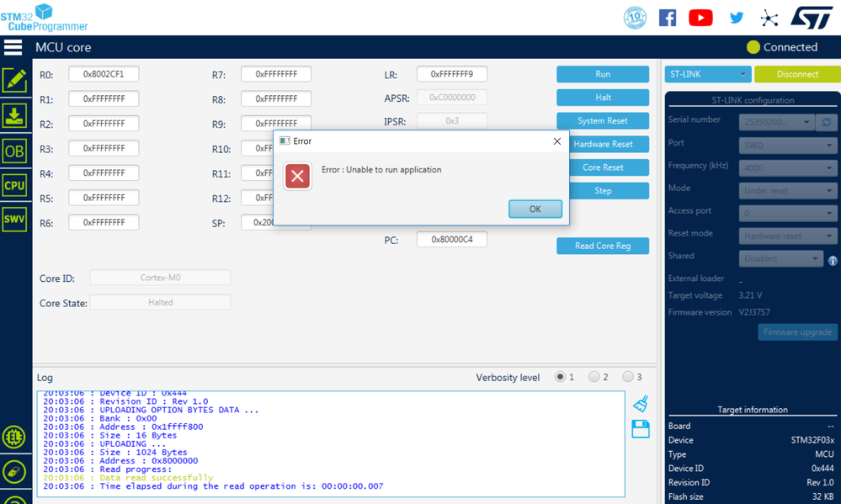Image resolution: width=841 pixels, height=504 pixels.
Task: Click the R1 register field
Action: pyautogui.click(x=104, y=98)
